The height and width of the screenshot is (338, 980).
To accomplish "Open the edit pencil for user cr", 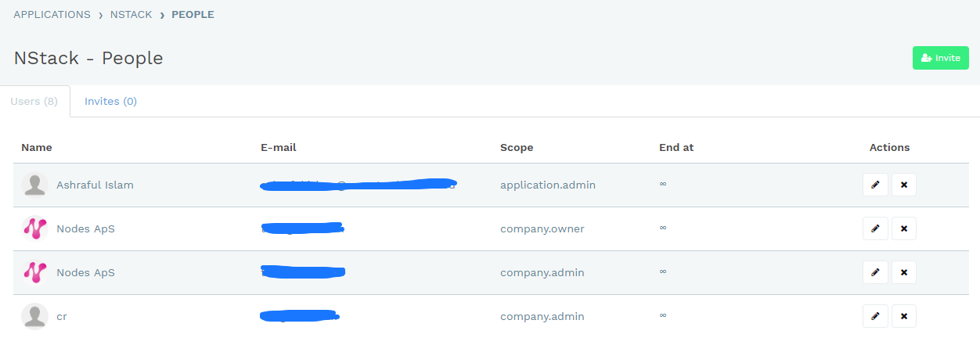I will [875, 316].
